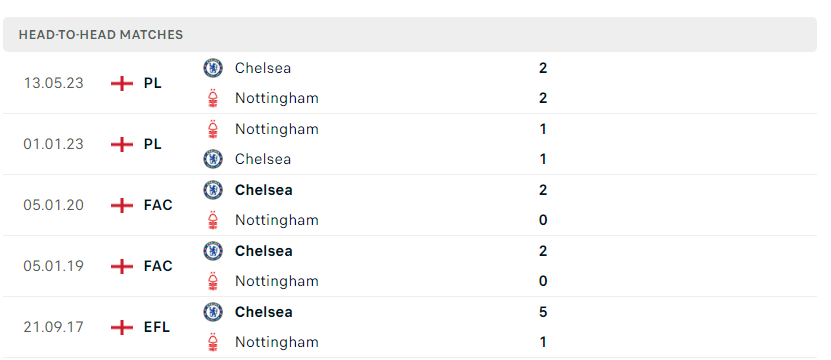Click Chelsea crest in 21.09.17 match
The image size is (831, 360).
point(213,312)
